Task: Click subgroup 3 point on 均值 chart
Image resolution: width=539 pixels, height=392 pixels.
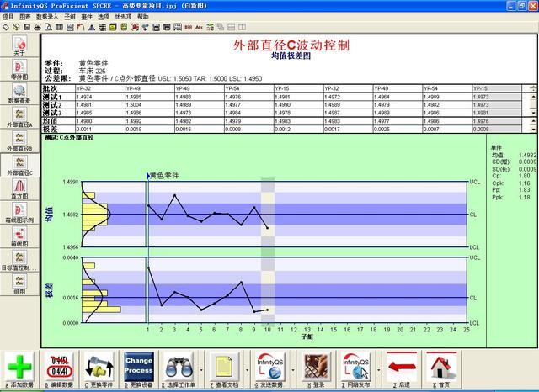Action: [x=175, y=195]
